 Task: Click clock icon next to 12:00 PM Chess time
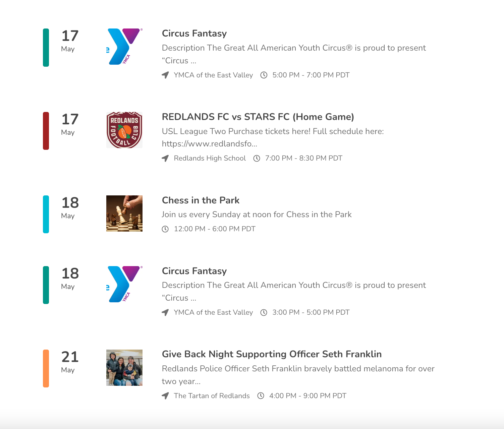tap(165, 229)
